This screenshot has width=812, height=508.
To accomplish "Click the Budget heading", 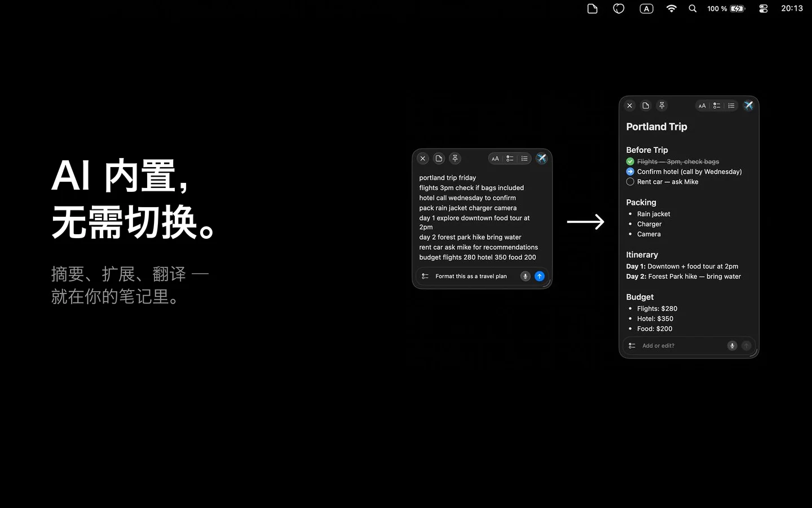I will [x=639, y=297].
